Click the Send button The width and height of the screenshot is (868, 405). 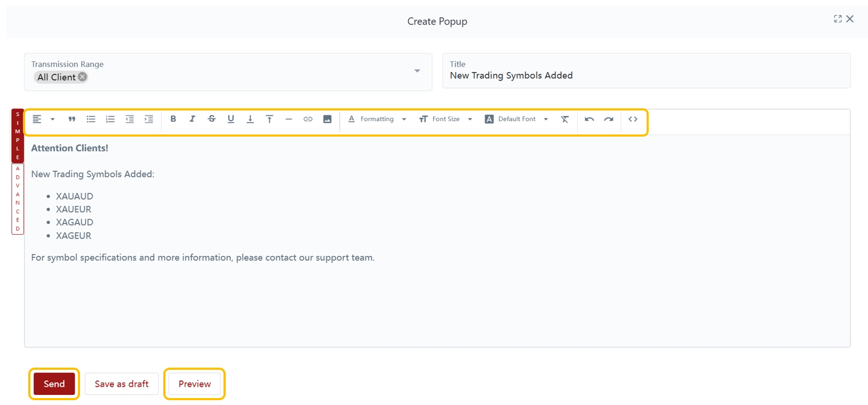tap(54, 384)
